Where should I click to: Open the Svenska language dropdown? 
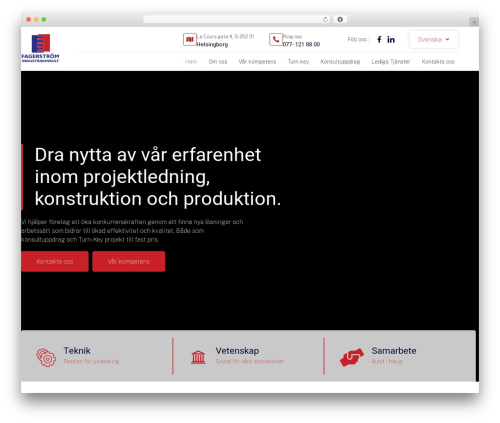pyautogui.click(x=434, y=39)
